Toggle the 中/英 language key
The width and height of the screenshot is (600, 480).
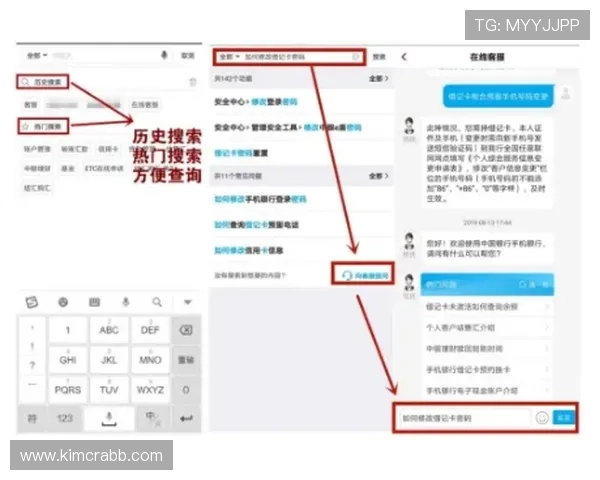pos(153,419)
